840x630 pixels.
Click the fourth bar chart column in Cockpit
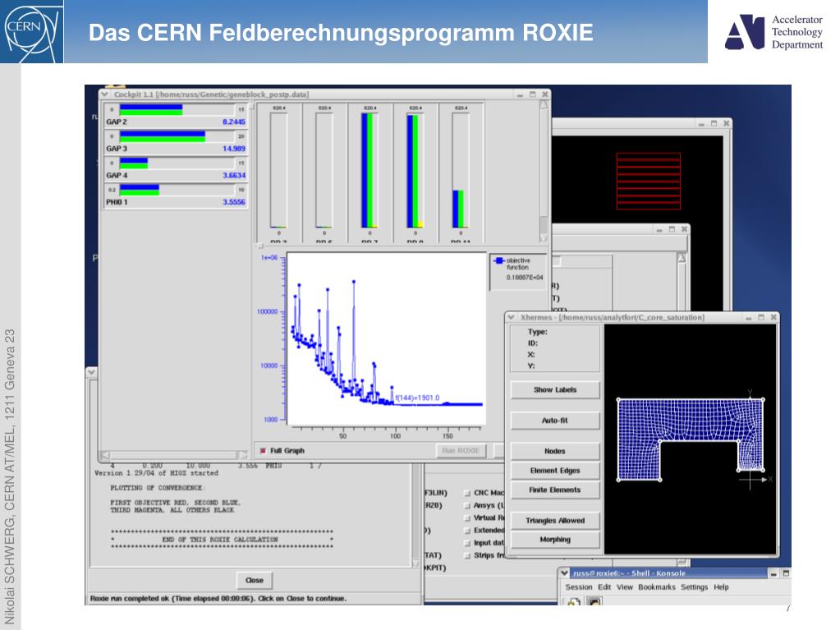tap(415, 170)
